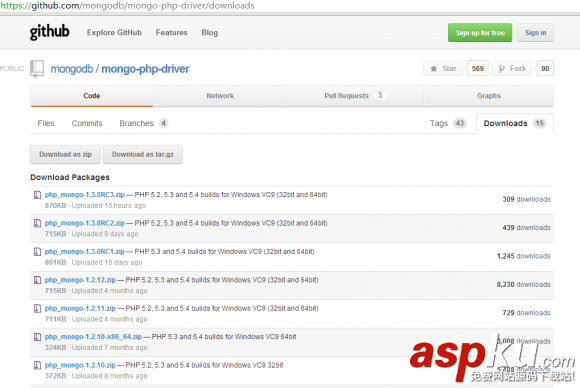This screenshot has height=388, width=580.
Task: Click the Downloads count badge 15
Action: 540,123
